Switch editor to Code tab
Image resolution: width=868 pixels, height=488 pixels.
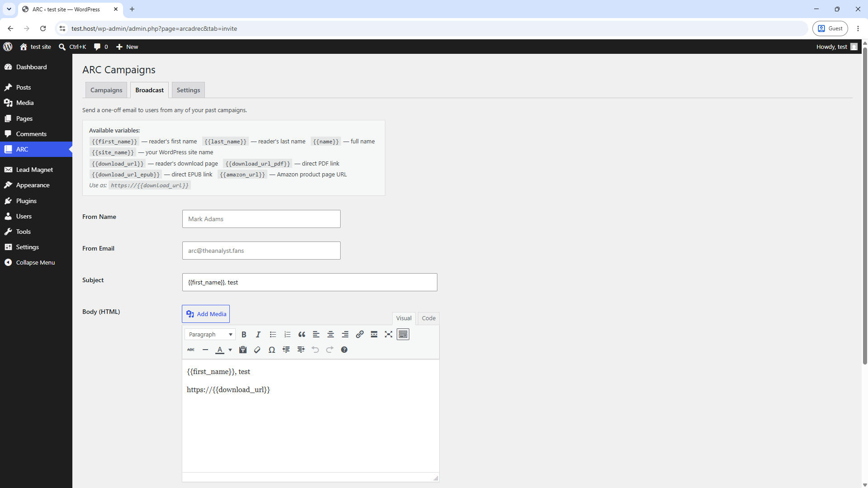[x=429, y=318]
